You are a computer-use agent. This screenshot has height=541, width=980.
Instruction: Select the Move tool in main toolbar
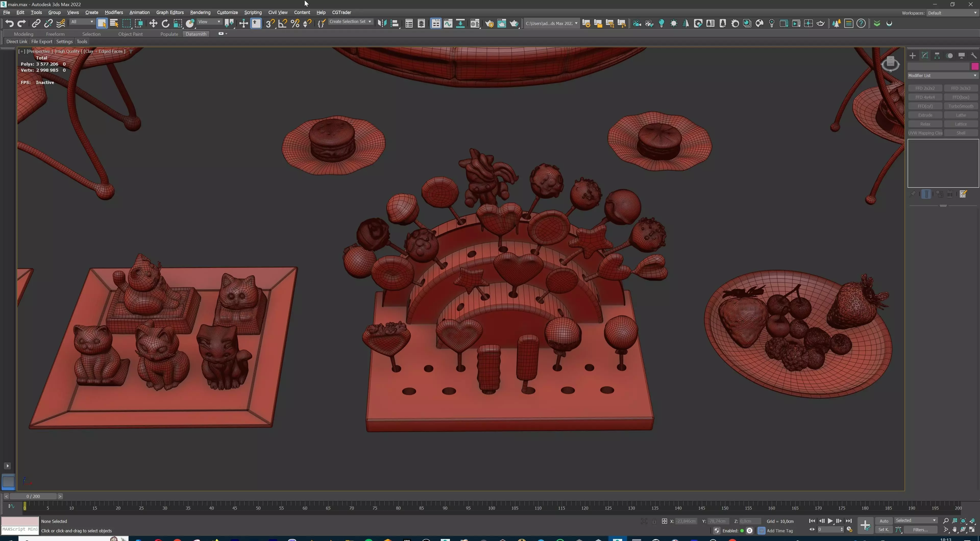click(153, 23)
